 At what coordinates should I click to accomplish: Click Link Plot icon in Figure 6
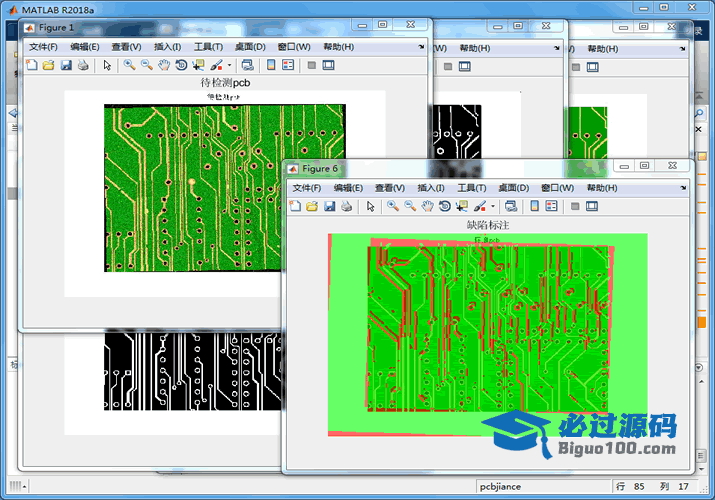(510, 206)
